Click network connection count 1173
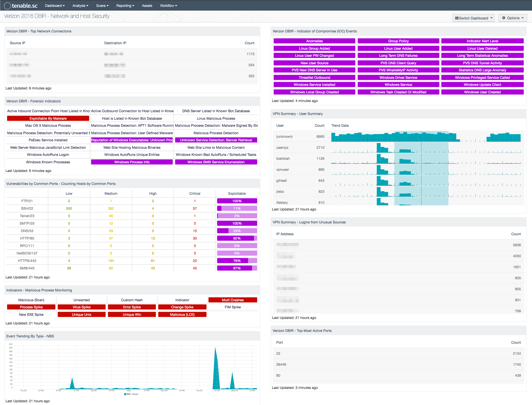Viewport: 532px width, 405px height. point(250,54)
